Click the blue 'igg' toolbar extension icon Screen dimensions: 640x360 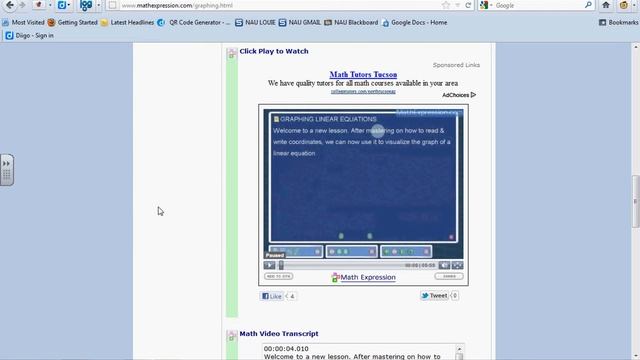86,5
